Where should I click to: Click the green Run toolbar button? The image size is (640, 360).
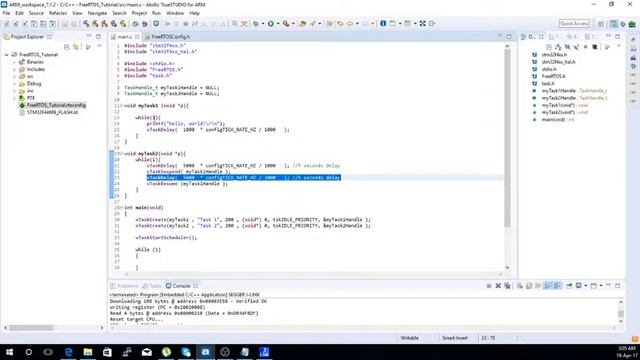(x=271, y=24)
